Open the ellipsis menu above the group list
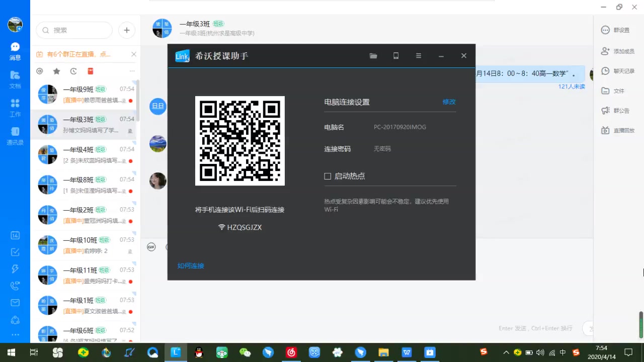Viewport: 644px width, 362px height. (132, 71)
